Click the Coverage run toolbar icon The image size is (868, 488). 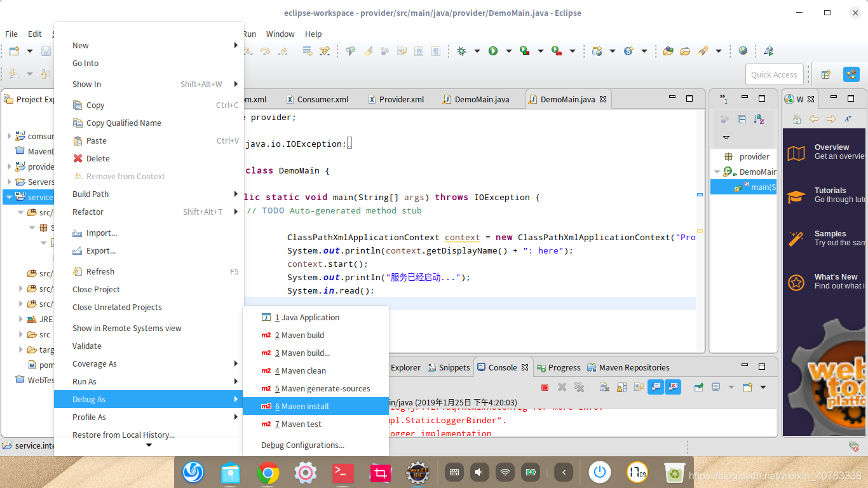(524, 51)
